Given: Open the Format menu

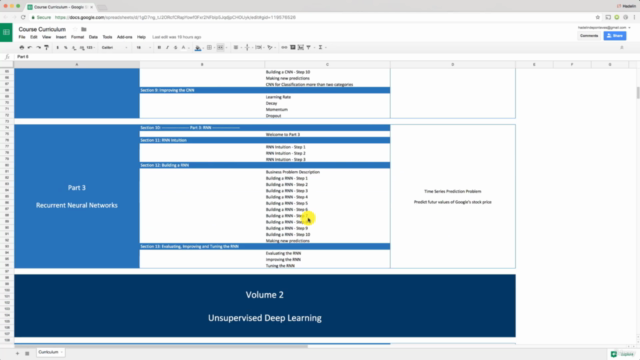Looking at the screenshot, I should 77,37.
